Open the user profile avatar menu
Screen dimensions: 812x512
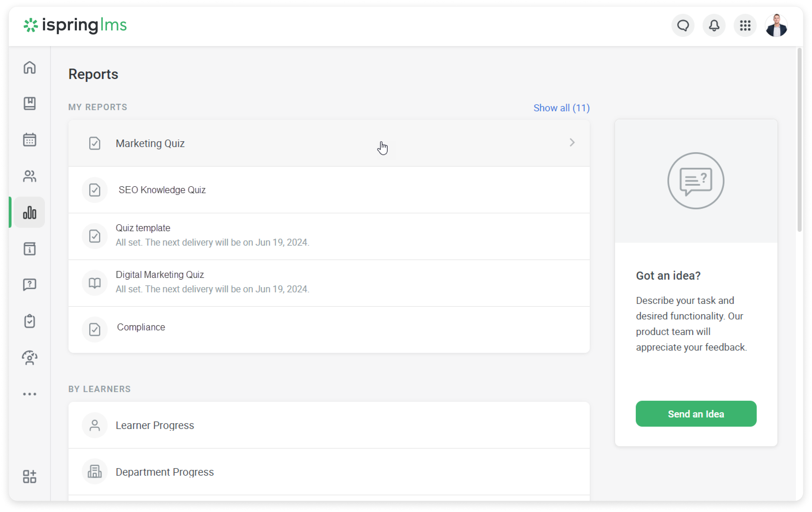pyautogui.click(x=776, y=26)
